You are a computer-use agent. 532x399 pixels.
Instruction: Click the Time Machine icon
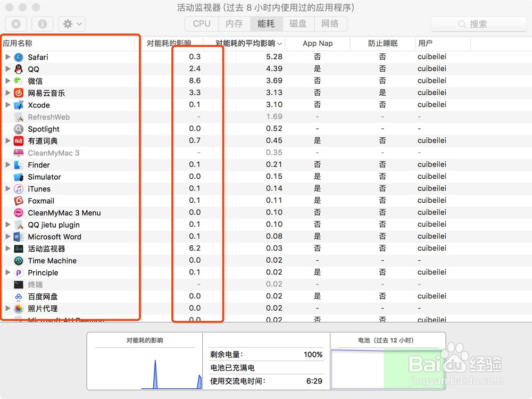(x=19, y=261)
